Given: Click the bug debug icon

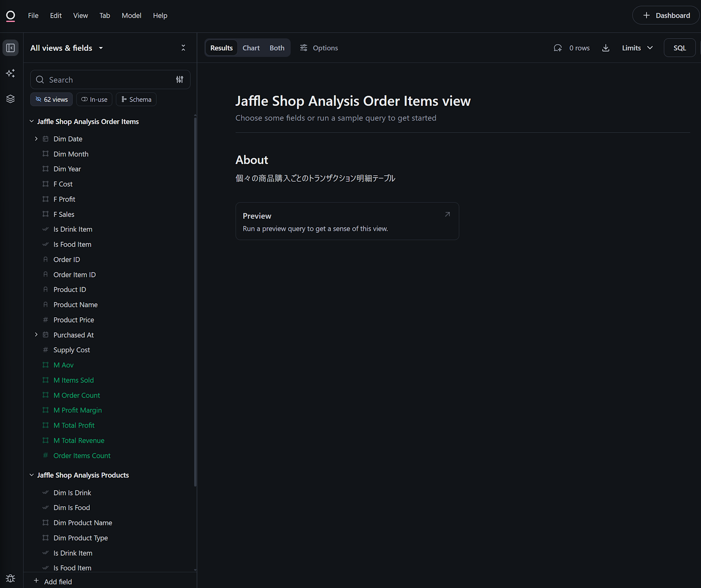Looking at the screenshot, I should tap(11, 578).
